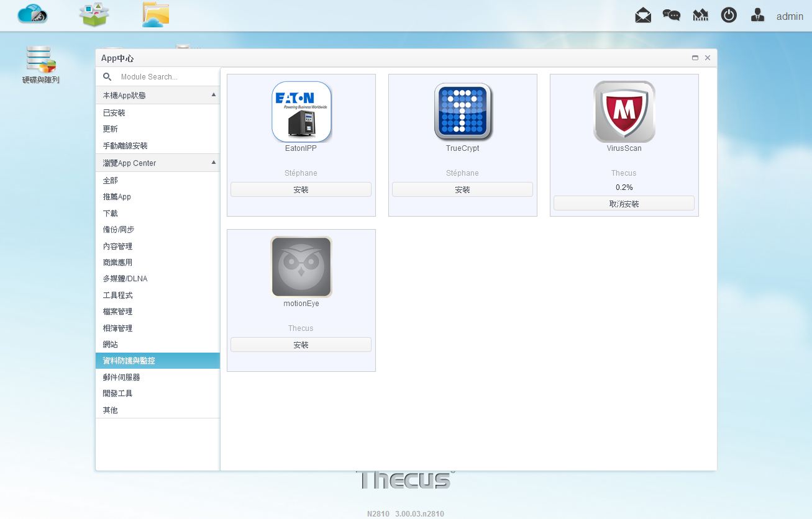Close the App中心 window

[x=708, y=58]
